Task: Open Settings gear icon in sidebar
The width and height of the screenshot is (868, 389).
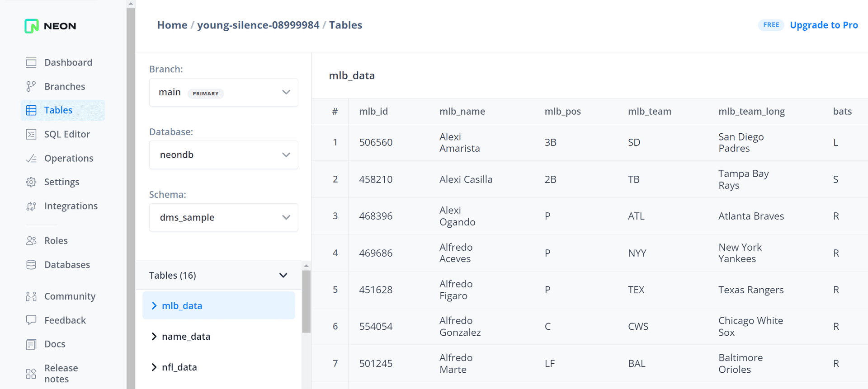Action: click(31, 182)
